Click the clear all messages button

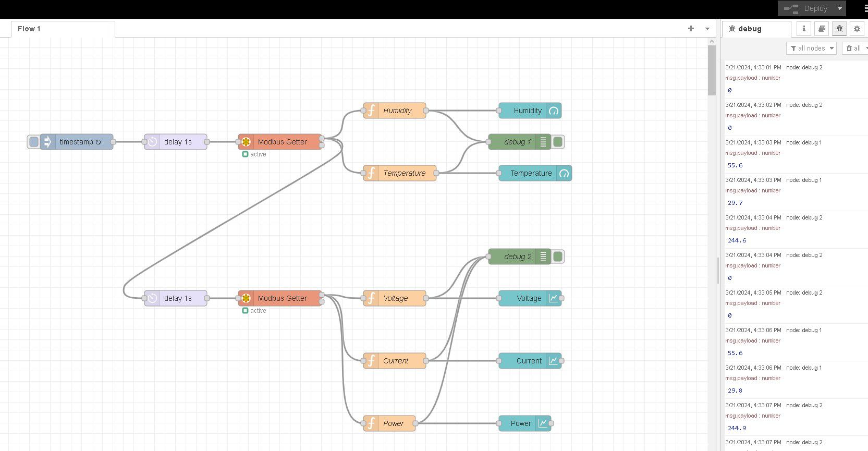coord(854,48)
